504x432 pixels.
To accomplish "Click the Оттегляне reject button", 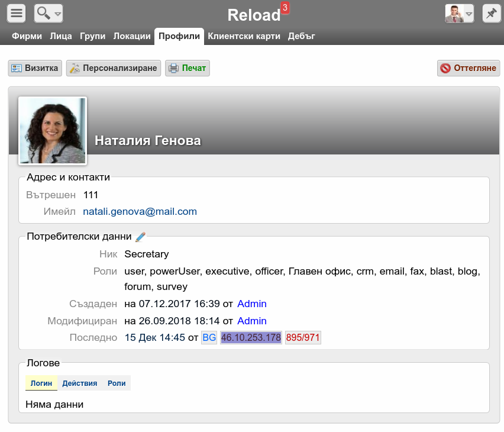I will (469, 68).
